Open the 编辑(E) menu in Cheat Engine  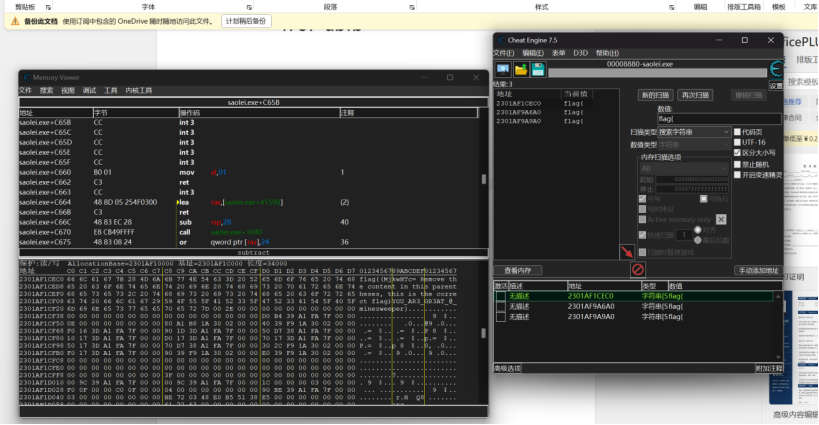coord(533,53)
